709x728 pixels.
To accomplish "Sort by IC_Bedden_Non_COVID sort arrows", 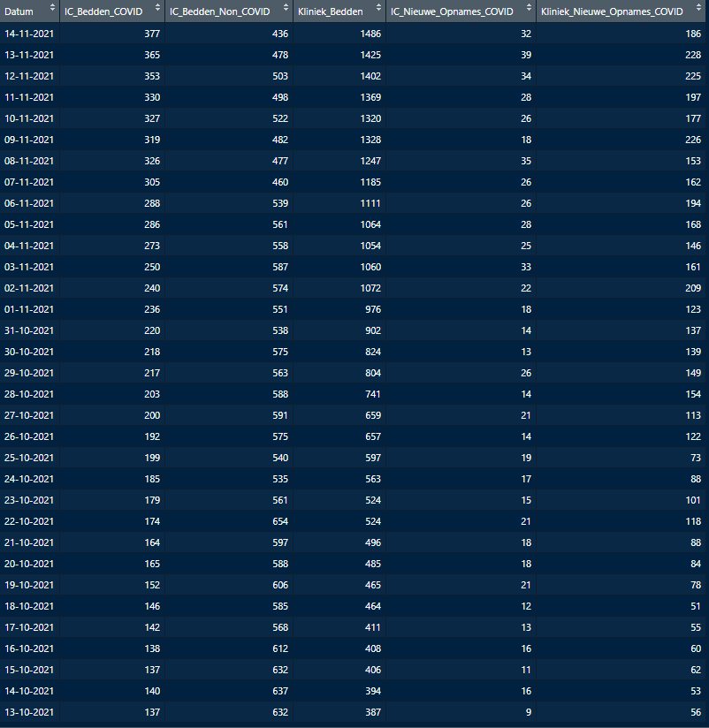I will click(x=286, y=7).
